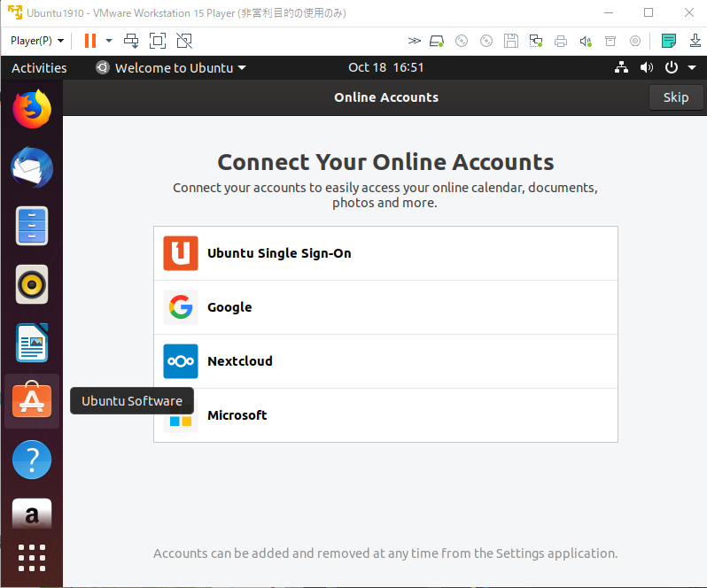Click the VMware pause virtual machine button
Screen dimensions: 707x588
click(90, 41)
